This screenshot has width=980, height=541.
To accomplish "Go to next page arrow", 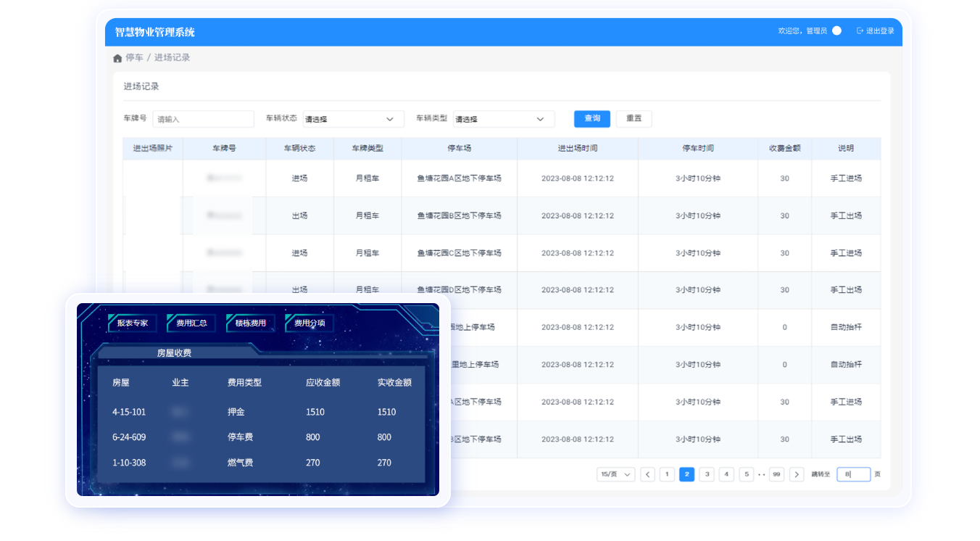I will pos(797,474).
